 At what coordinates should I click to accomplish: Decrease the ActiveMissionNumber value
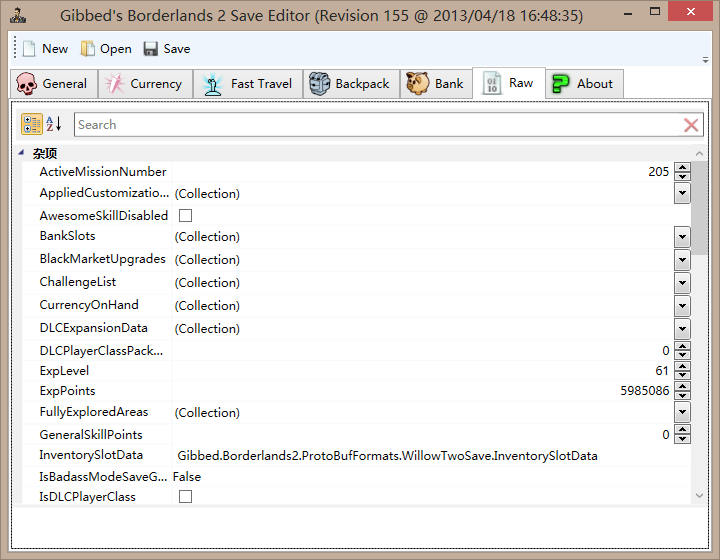(x=682, y=176)
